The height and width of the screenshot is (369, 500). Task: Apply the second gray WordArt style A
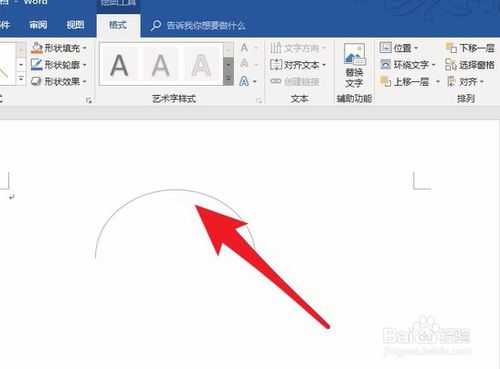coord(161,65)
